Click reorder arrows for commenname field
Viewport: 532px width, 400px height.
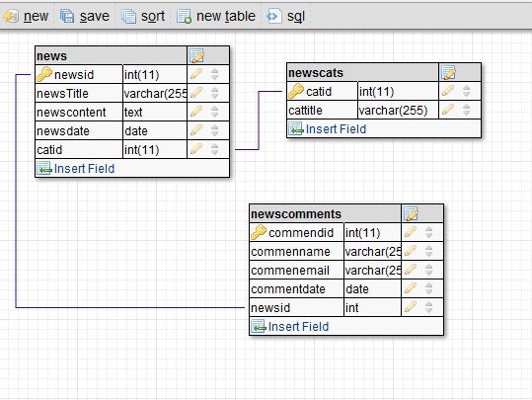point(428,251)
